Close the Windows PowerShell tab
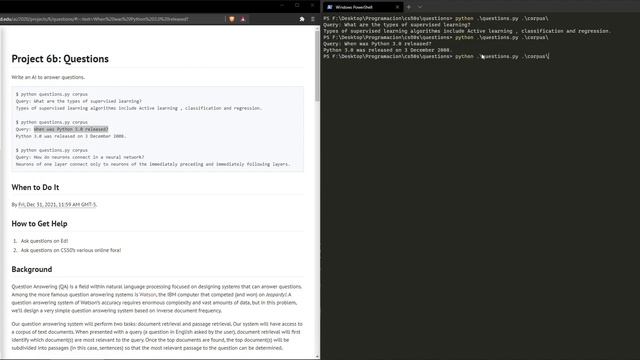This screenshot has width=640, height=360. 397,7
